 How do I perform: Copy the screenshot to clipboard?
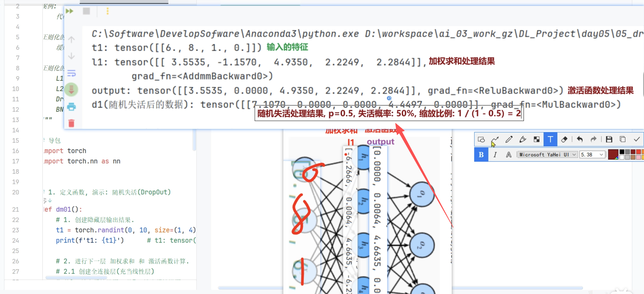623,139
